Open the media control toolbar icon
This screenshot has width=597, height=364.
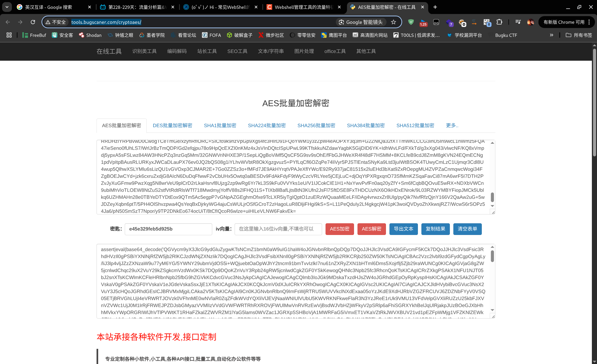point(518,22)
